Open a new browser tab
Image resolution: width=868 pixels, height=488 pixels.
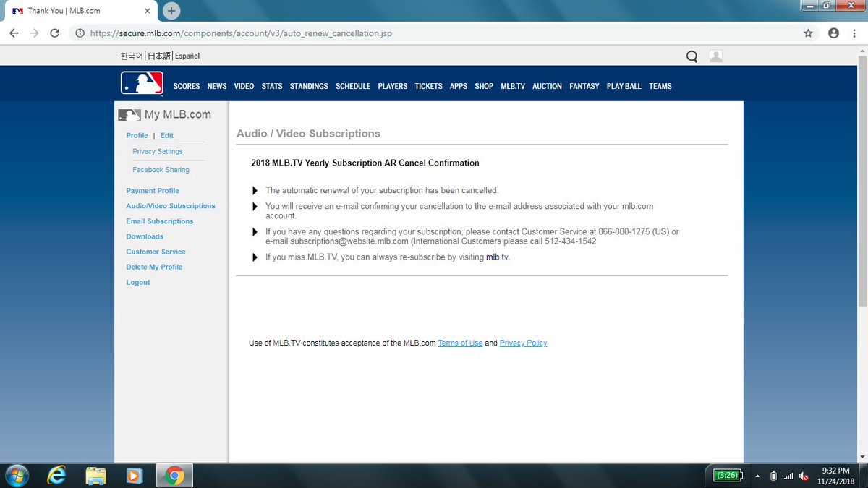(x=171, y=11)
